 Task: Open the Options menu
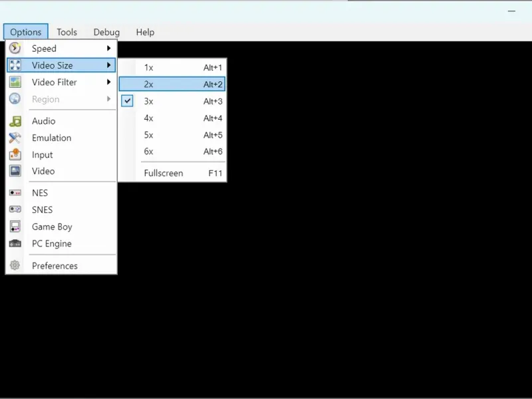point(26,32)
